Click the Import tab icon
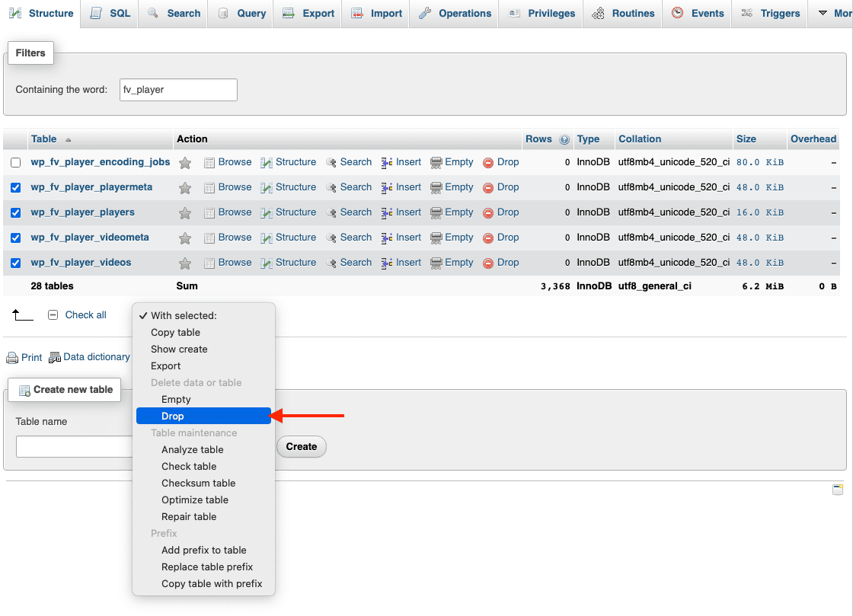 tap(357, 13)
